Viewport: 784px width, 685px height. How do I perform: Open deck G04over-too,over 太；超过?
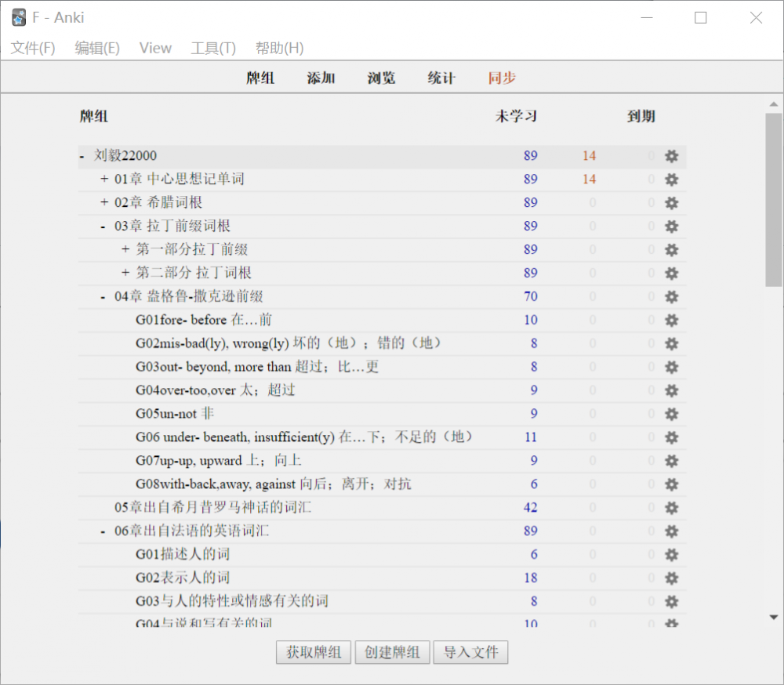[x=216, y=390]
